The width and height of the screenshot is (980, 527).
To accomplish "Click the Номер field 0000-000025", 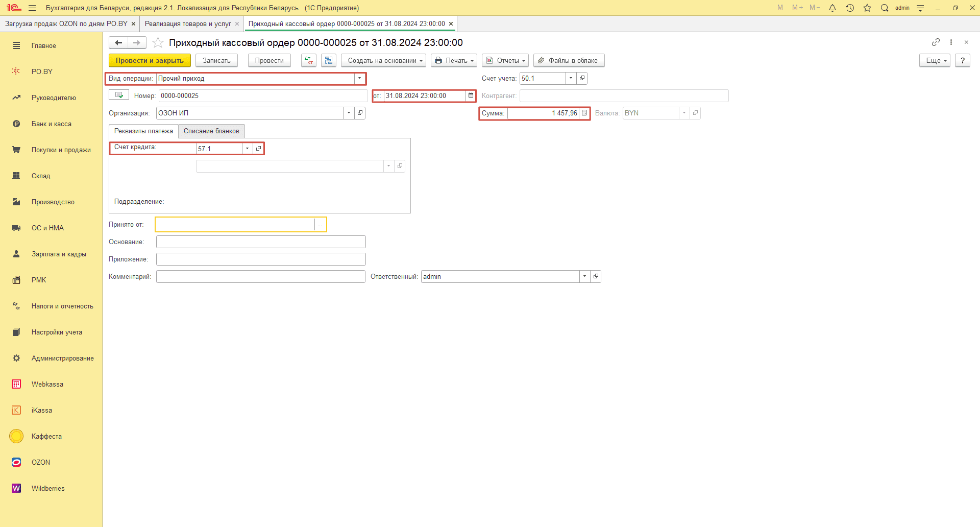I will 263,95.
